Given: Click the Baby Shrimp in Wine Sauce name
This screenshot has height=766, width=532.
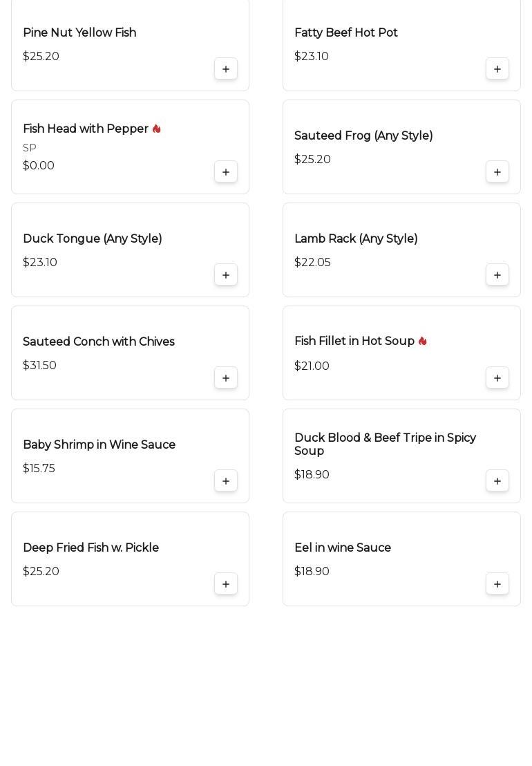Looking at the screenshot, I should [99, 445].
